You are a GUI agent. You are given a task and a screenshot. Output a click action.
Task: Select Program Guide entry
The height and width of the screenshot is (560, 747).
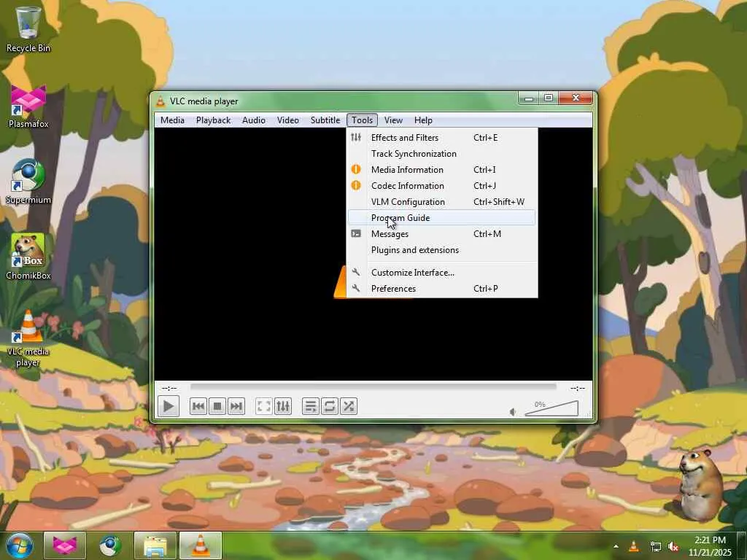tap(442, 217)
